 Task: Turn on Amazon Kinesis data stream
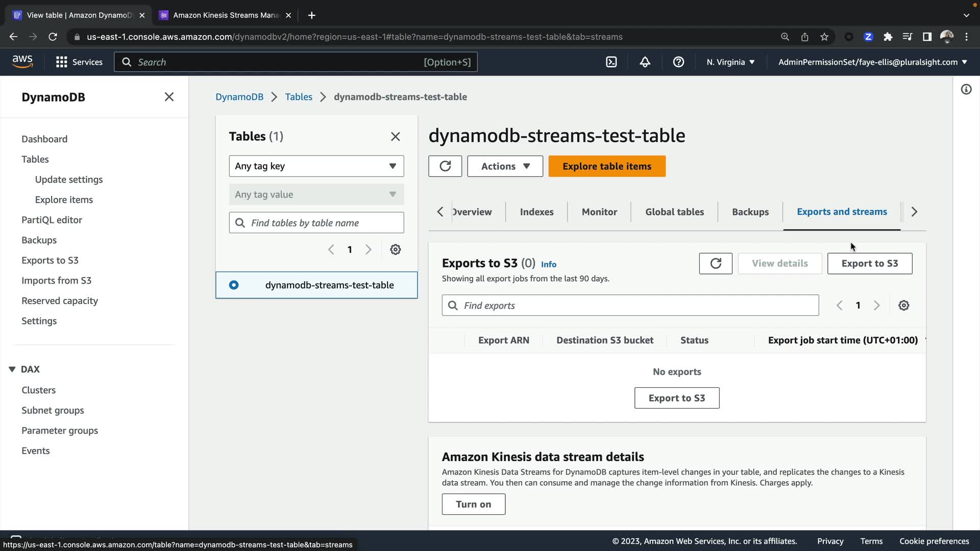pos(473,504)
